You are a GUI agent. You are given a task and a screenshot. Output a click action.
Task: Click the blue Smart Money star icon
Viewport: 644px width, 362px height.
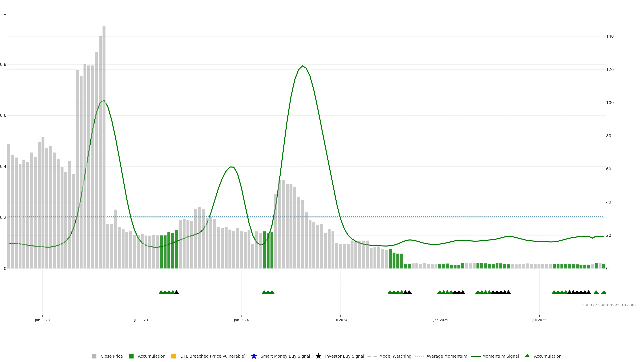(254, 356)
